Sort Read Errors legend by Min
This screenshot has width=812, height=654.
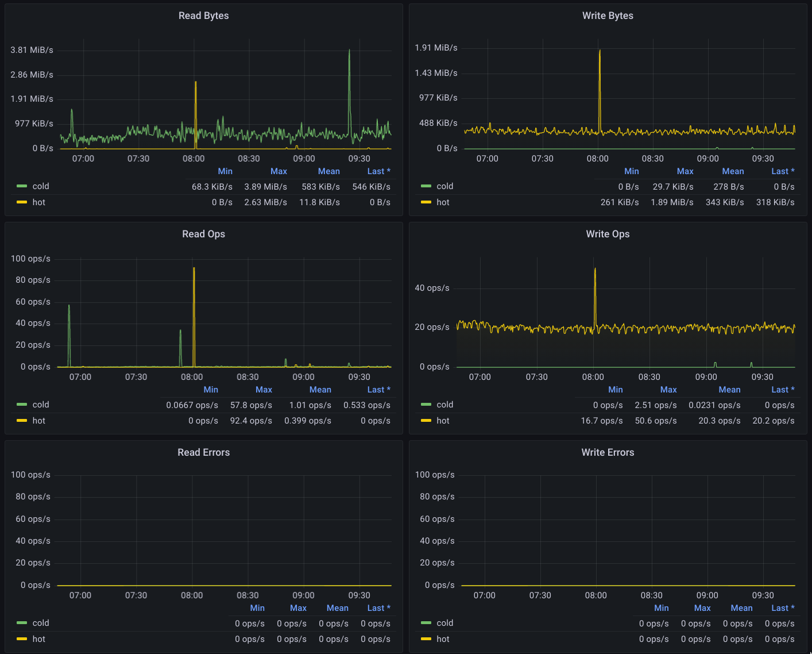tap(257, 608)
